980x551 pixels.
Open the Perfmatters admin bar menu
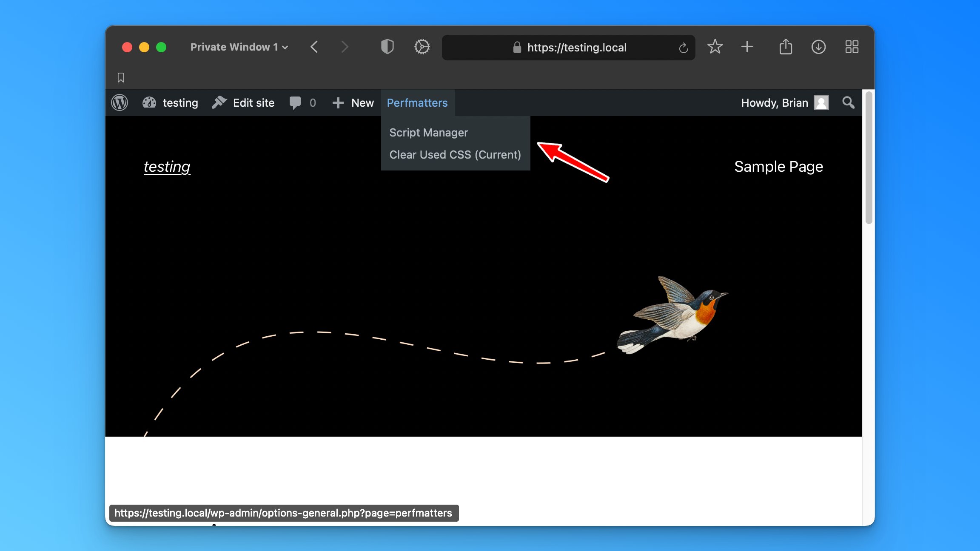[x=417, y=103]
